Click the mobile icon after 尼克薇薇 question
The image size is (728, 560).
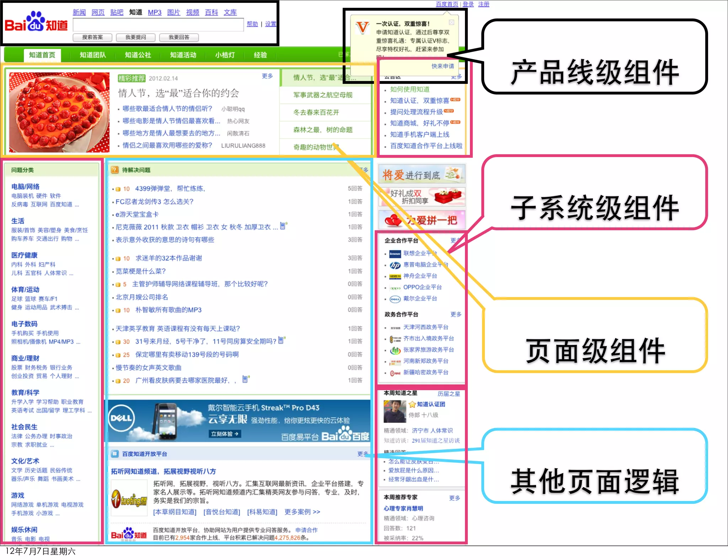coord(283,226)
